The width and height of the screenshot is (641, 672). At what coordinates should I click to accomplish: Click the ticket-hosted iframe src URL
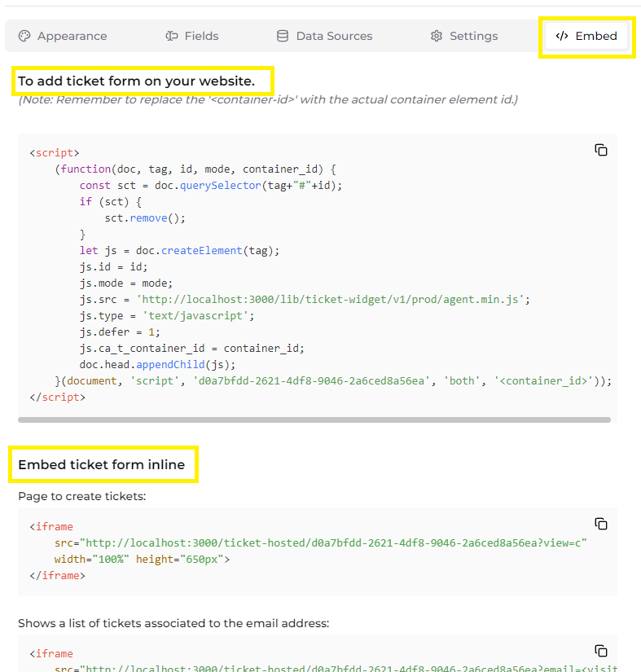(326, 542)
